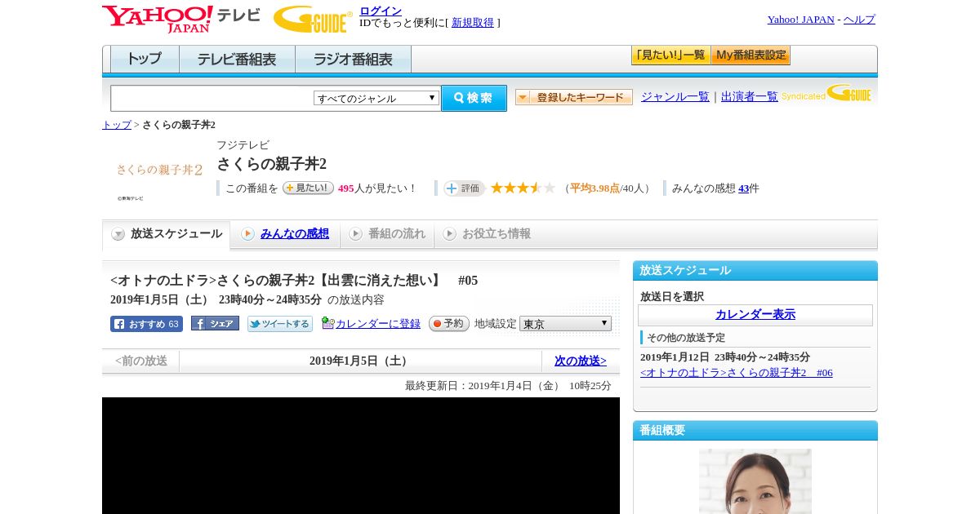Click the ツイートする Twitter button
Screen dimensions: 980x514
[x=280, y=324]
